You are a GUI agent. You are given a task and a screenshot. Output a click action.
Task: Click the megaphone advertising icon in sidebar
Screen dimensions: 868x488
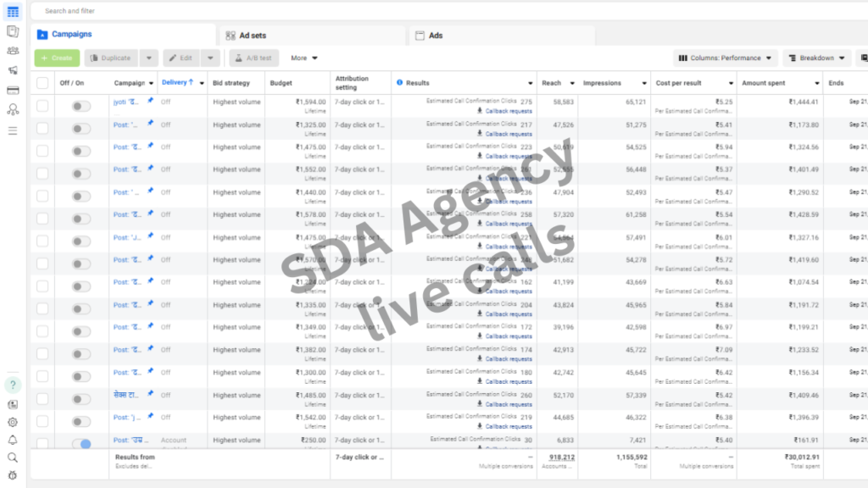pyautogui.click(x=13, y=70)
